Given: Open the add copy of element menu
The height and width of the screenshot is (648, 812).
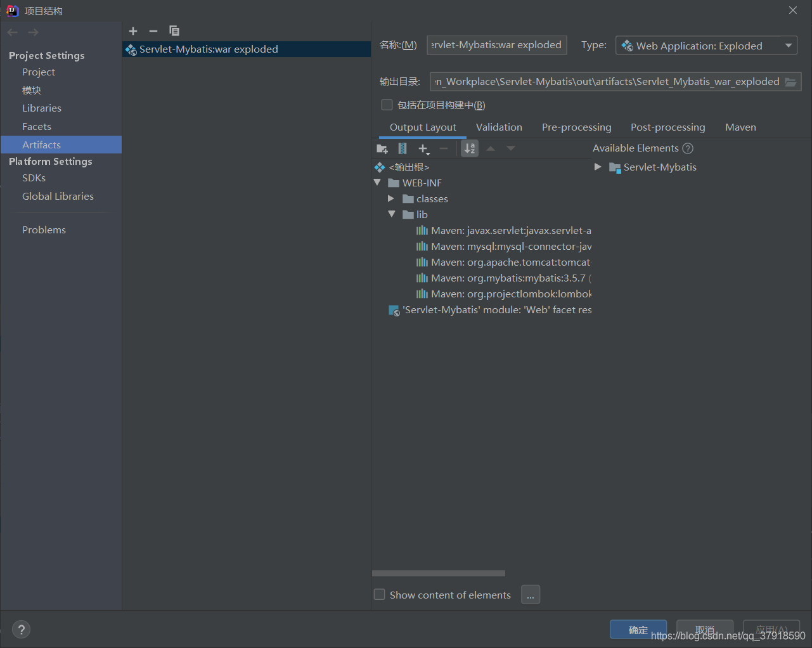Looking at the screenshot, I should coord(423,148).
